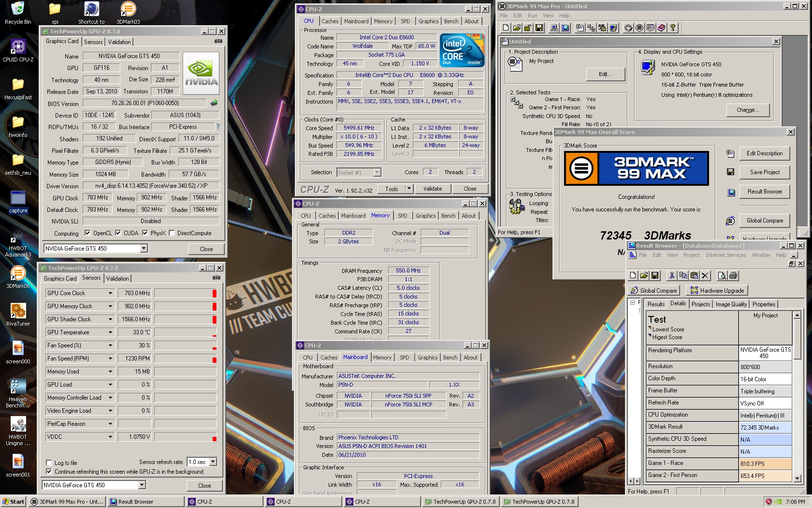Open RivaTuner desktop shortcut

coord(18,314)
